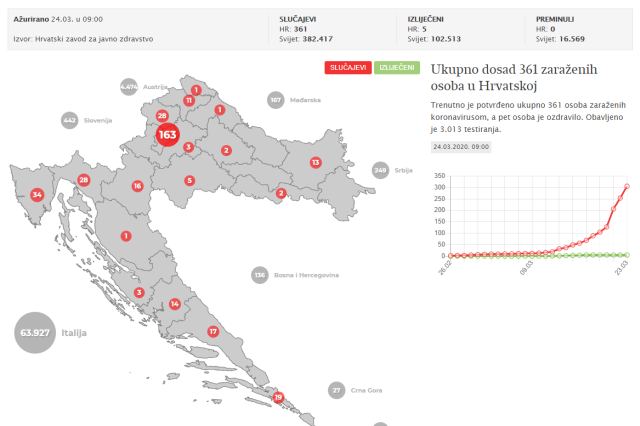Click the gray Austrija 4.474 bubble
Screen dimensions: 640x426
tap(128, 87)
